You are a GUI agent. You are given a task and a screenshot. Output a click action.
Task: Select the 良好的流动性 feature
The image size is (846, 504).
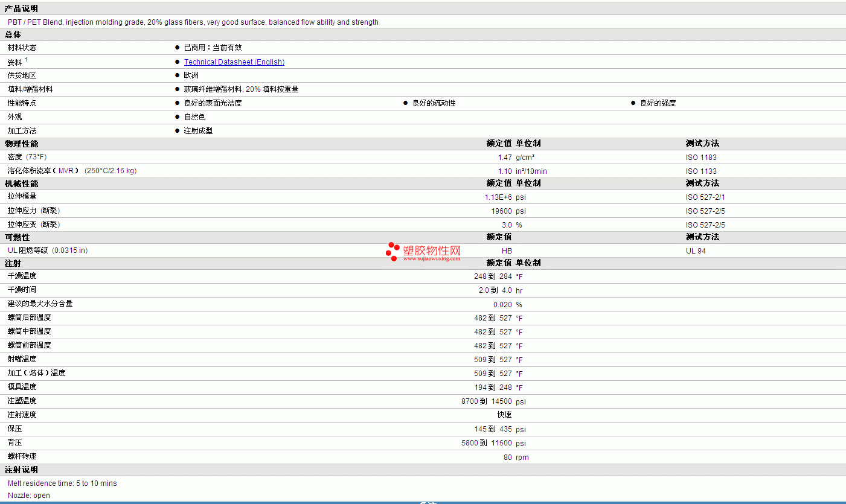pyautogui.click(x=434, y=103)
